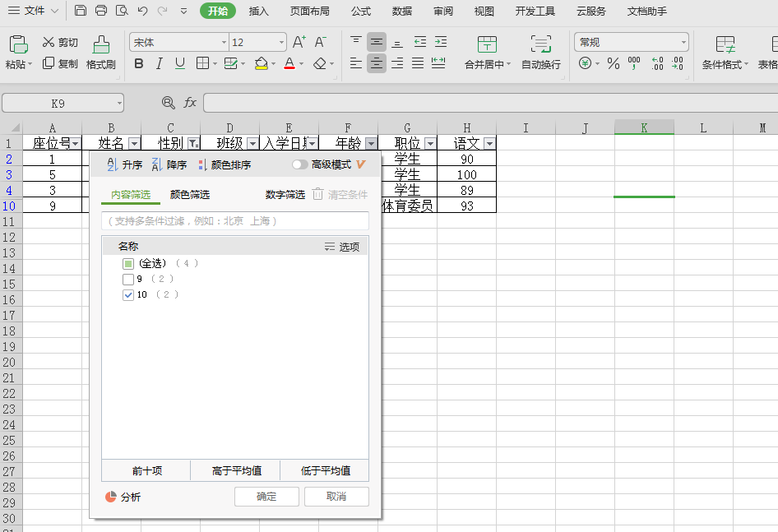Decrease indent of cell content

click(419, 42)
